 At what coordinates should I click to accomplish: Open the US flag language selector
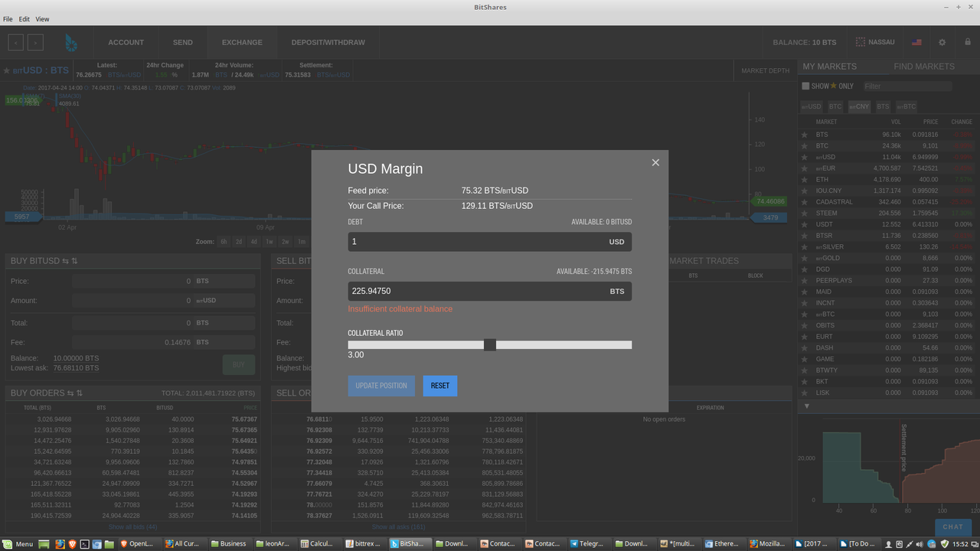click(916, 43)
